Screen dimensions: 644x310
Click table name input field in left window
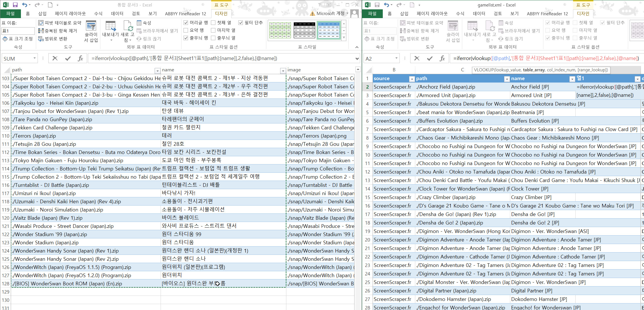[x=18, y=31]
